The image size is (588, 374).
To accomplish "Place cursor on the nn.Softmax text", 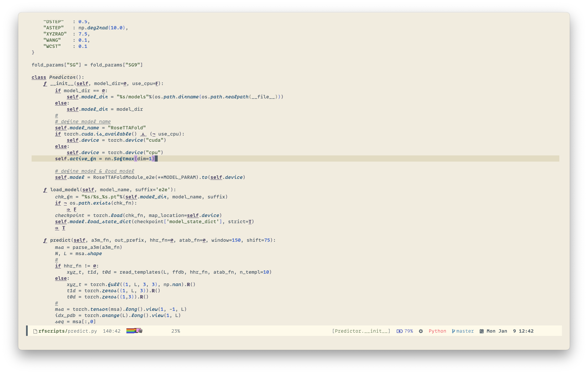I will pyautogui.click(x=120, y=159).
